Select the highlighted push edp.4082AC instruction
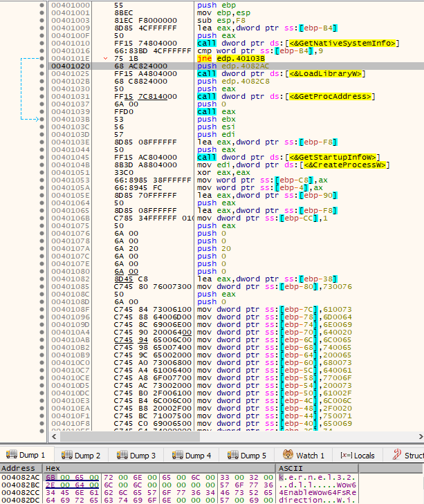 tap(233, 66)
